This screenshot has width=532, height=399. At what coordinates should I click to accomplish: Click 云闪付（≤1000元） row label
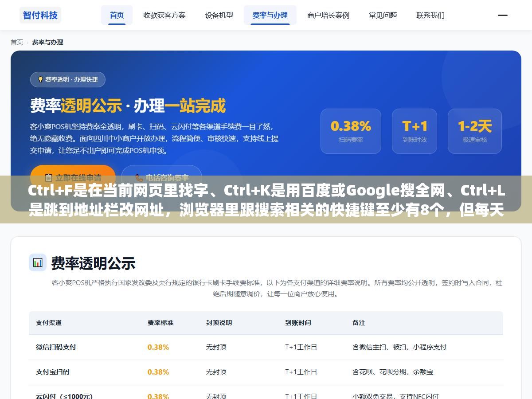pyautogui.click(x=64, y=396)
